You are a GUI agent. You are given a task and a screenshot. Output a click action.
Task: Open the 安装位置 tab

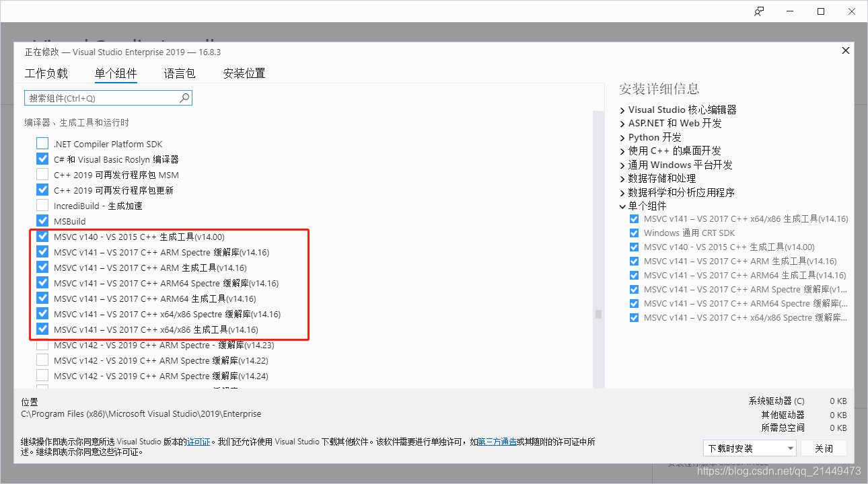click(x=244, y=73)
